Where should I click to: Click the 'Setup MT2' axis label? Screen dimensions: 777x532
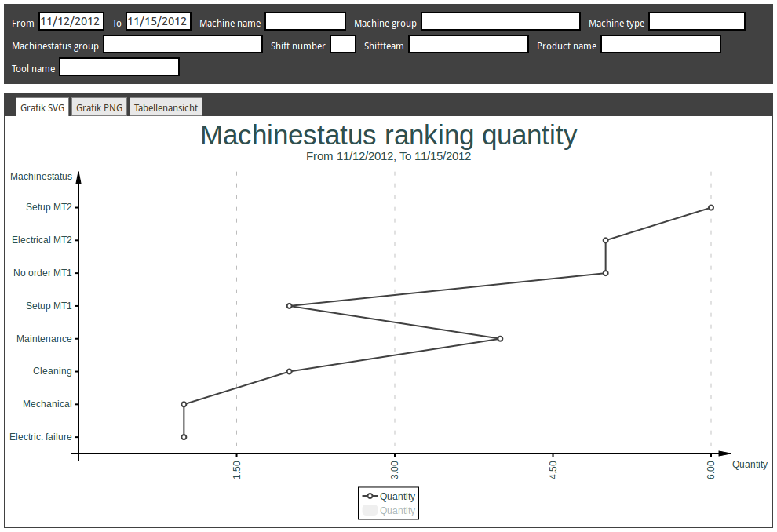click(49, 207)
